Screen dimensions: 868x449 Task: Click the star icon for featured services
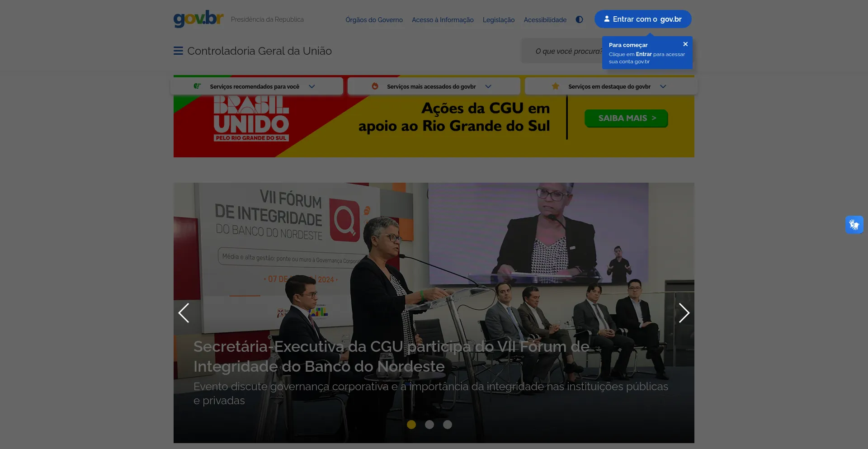[555, 86]
